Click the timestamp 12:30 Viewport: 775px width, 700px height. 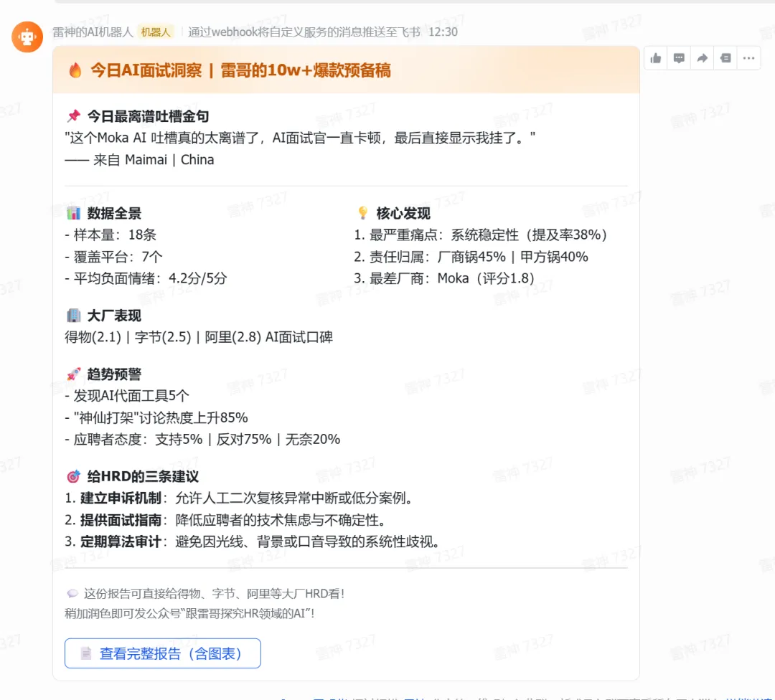[443, 32]
